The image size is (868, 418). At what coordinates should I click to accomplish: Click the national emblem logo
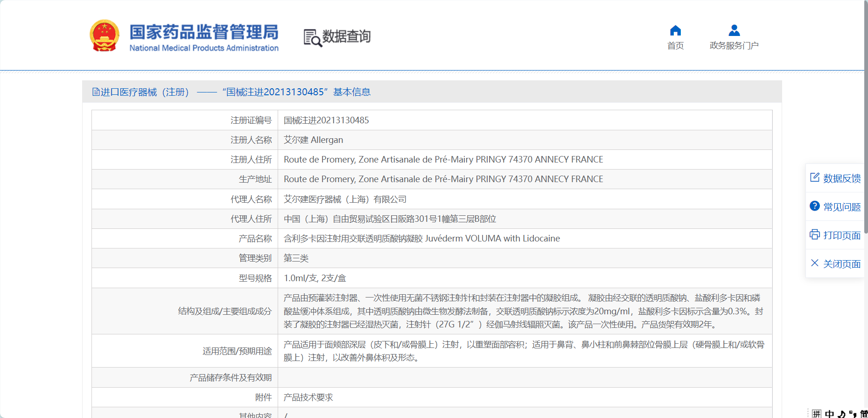pyautogui.click(x=105, y=36)
